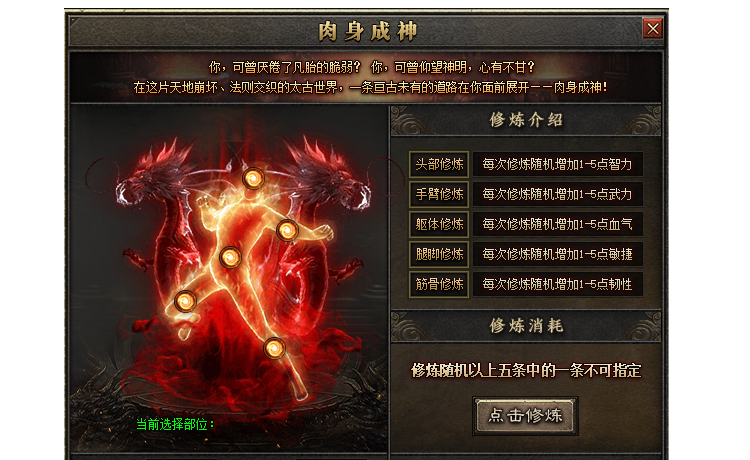
Task: Click the 每次修炼随机增加1-5点韧性 description
Action: coord(558,285)
